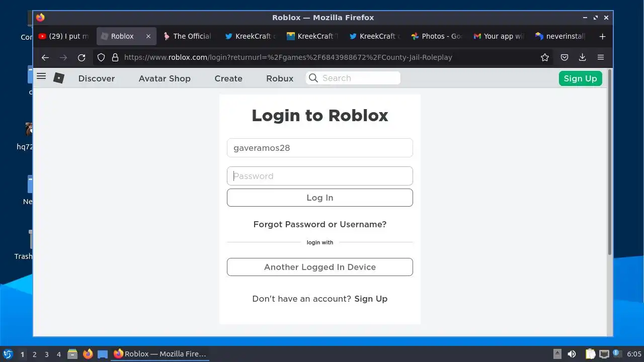
Task: Switch to the Photos - Google tab
Action: point(436,36)
